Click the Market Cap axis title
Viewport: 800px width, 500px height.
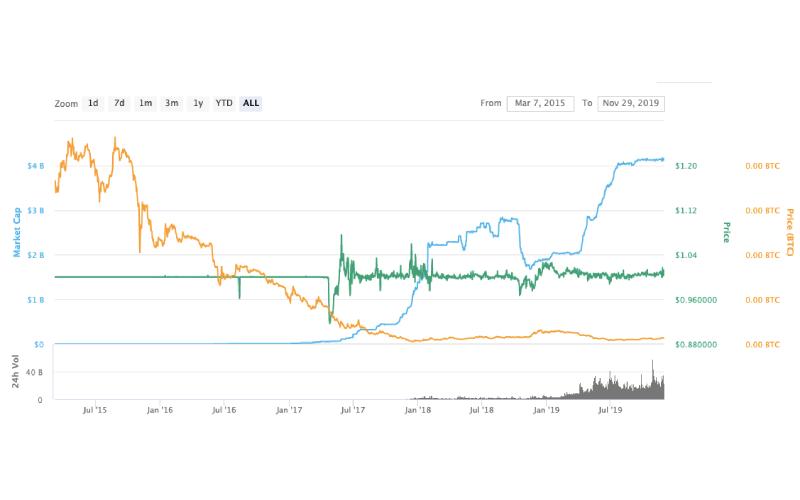17,233
